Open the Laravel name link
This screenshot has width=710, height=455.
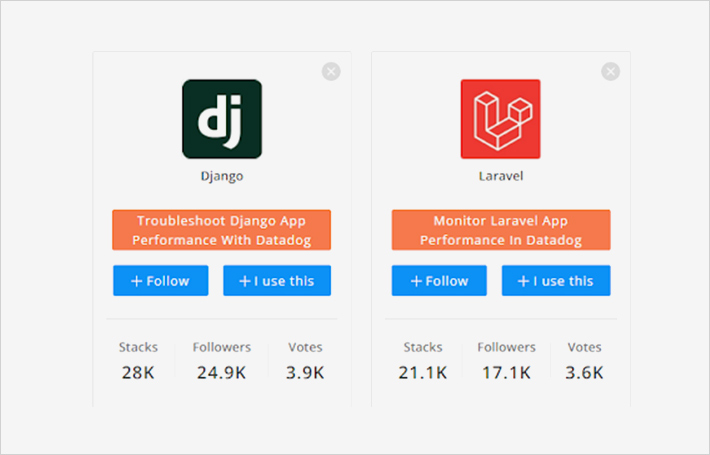[x=501, y=176]
